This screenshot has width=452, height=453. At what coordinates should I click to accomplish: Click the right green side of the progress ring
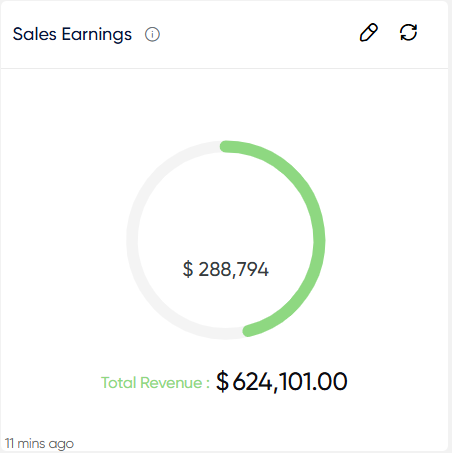(x=319, y=240)
